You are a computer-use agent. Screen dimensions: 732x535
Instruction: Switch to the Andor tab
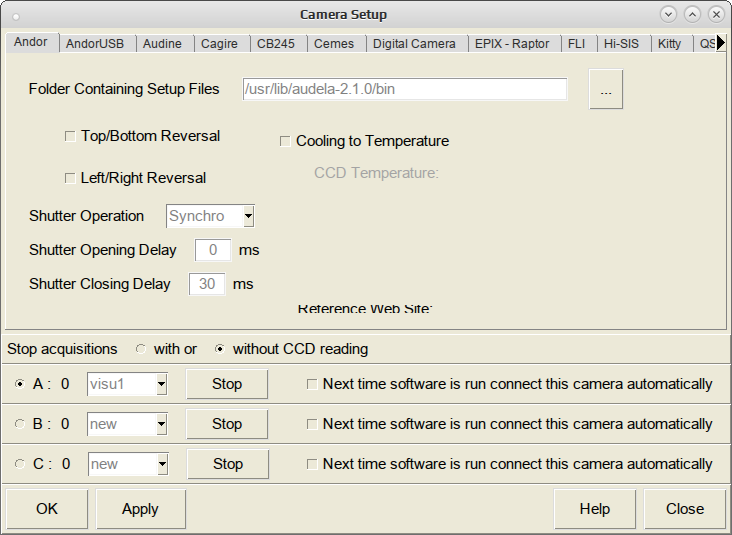tap(31, 42)
